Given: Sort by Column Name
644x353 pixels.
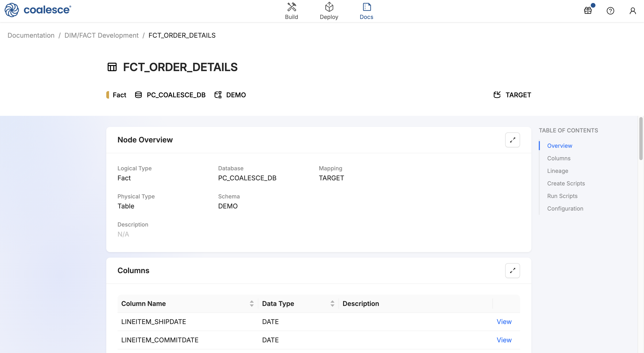Looking at the screenshot, I should (x=252, y=304).
